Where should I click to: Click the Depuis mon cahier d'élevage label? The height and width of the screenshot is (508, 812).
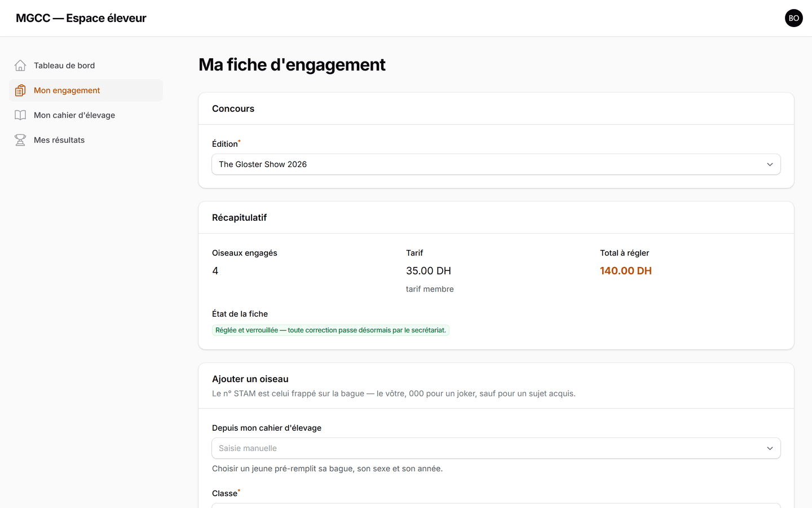click(x=267, y=428)
